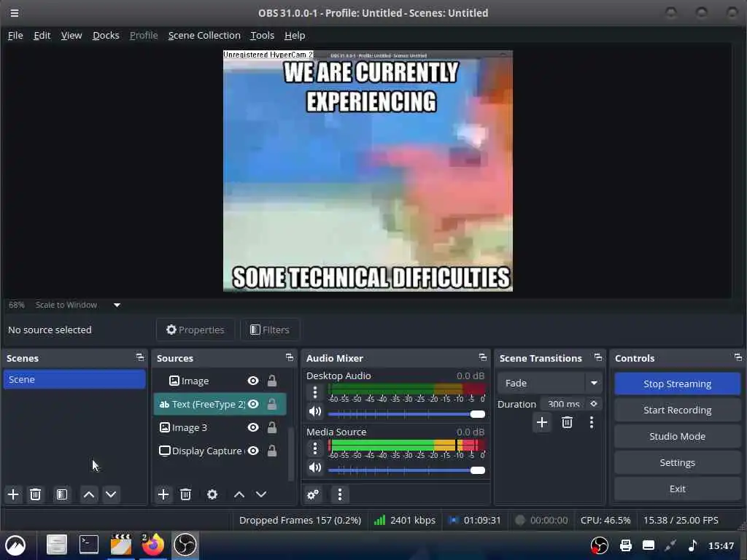Open Settings from Controls
The height and width of the screenshot is (560, 747).
pos(677,462)
